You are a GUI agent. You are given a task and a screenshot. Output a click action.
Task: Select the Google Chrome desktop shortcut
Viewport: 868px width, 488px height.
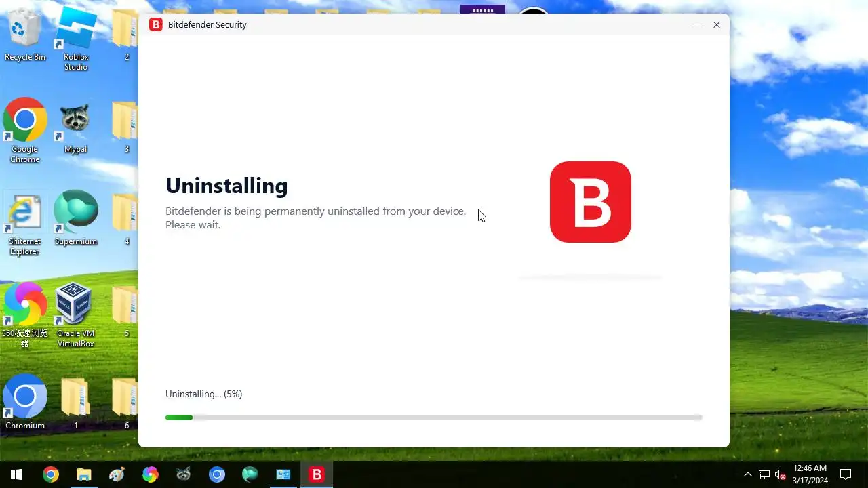[25, 131]
